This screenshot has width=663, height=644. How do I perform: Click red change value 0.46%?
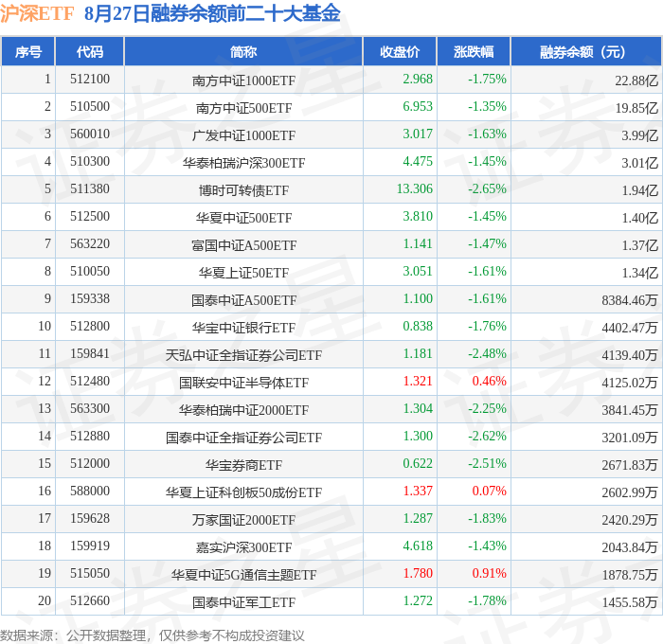click(489, 382)
